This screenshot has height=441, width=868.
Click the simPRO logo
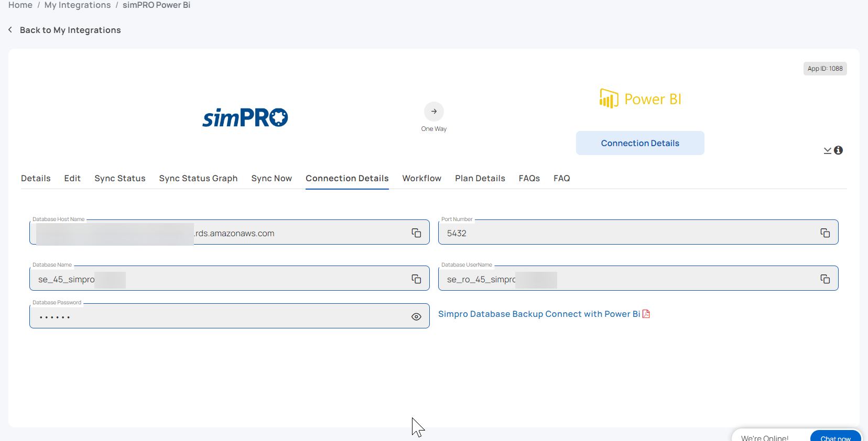pyautogui.click(x=245, y=118)
